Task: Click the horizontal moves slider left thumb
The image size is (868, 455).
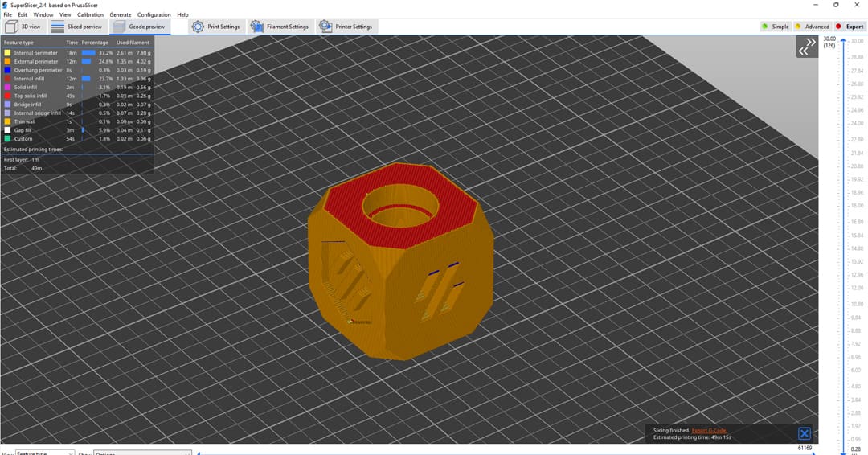Action: pos(199,453)
